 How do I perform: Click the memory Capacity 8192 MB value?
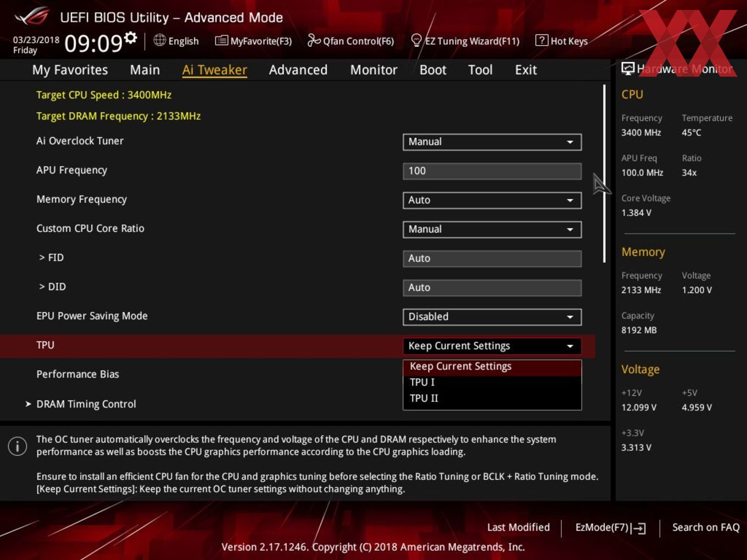tap(639, 330)
